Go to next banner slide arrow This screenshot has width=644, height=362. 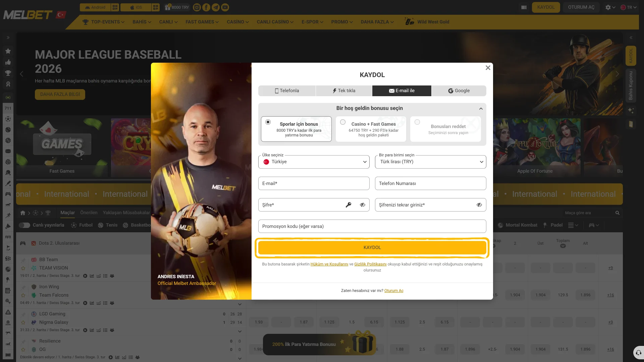point(617,74)
